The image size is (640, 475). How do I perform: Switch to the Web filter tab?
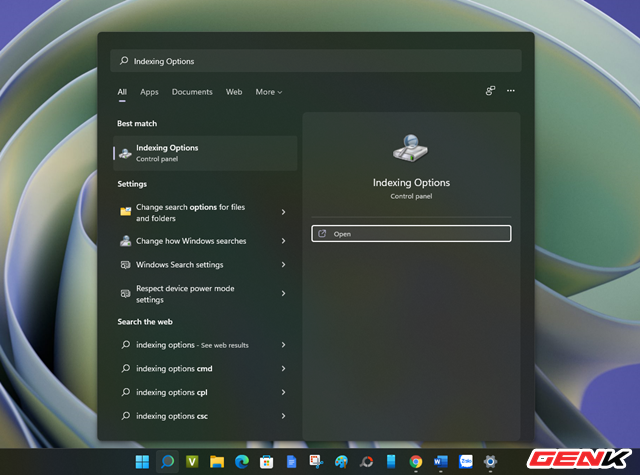[x=234, y=92]
